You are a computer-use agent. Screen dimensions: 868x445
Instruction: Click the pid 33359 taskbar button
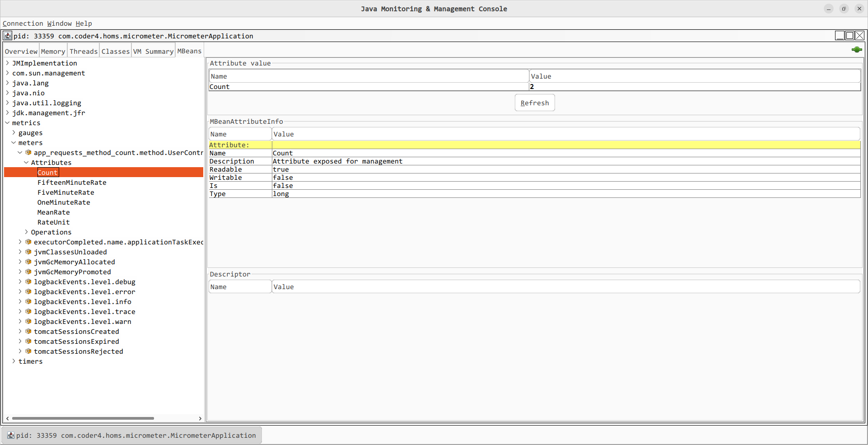pyautogui.click(x=132, y=436)
